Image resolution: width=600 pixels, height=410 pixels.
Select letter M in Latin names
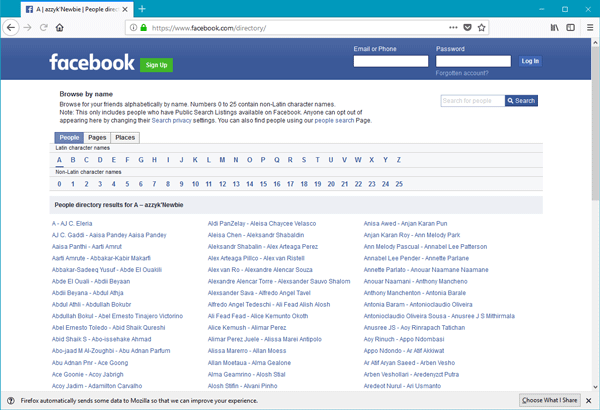pos(222,160)
